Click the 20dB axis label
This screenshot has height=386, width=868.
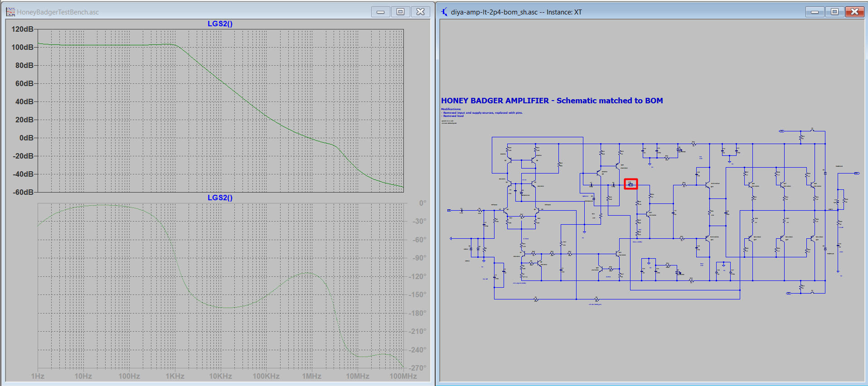(24, 120)
